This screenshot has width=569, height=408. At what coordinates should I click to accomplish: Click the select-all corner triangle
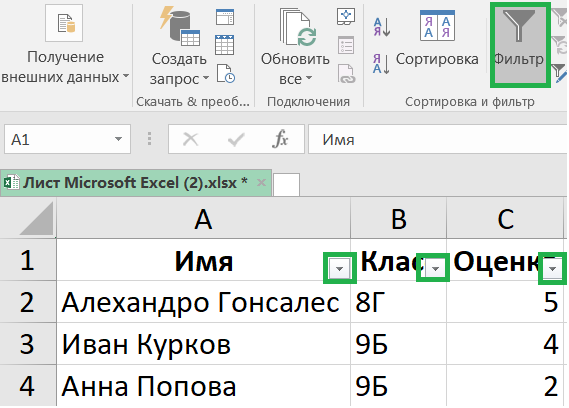click(x=37, y=219)
